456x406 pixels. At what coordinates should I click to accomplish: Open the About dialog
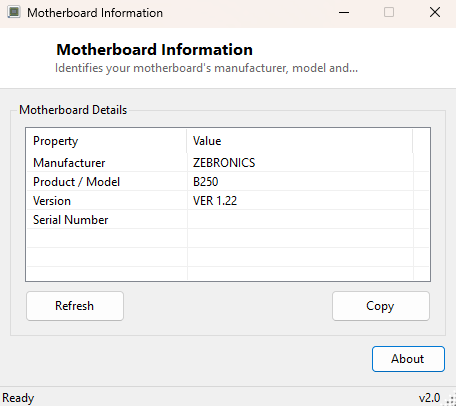pos(408,359)
